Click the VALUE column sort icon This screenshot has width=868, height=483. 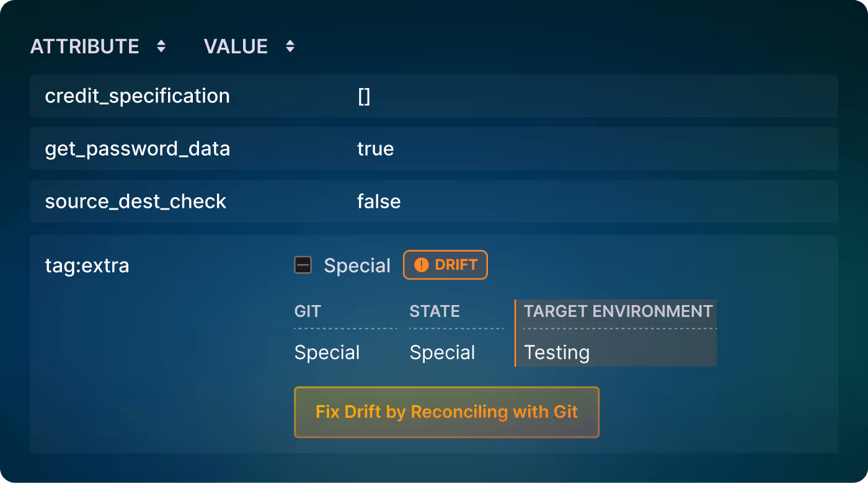coord(290,45)
